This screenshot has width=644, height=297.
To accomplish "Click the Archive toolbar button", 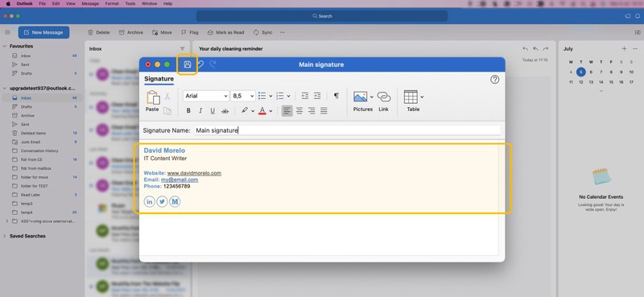I will click(x=131, y=32).
